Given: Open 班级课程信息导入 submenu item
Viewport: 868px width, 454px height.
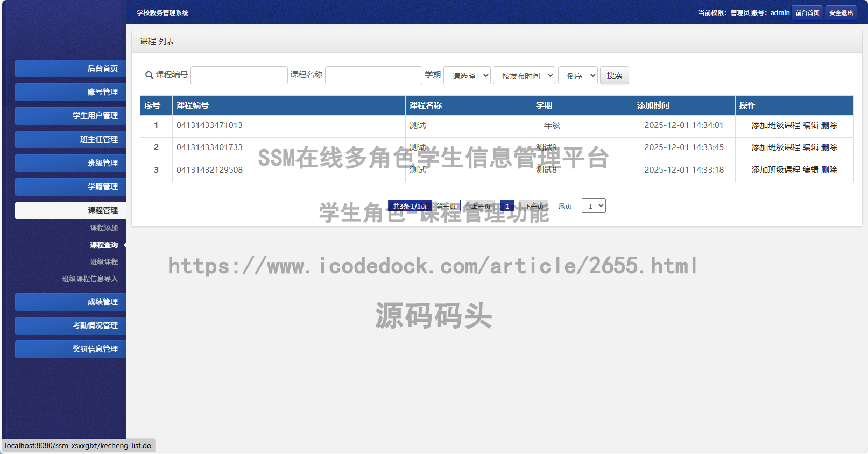Looking at the screenshot, I should (x=89, y=279).
